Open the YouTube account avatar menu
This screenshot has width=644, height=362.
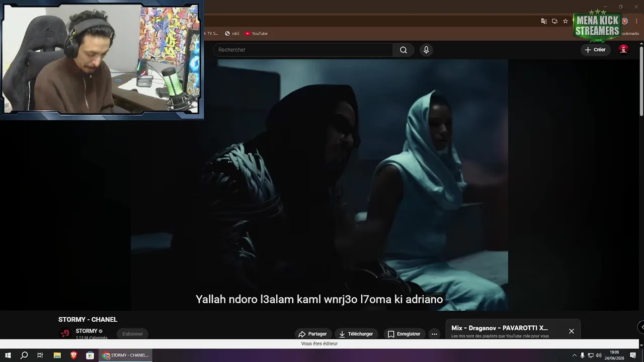(623, 50)
